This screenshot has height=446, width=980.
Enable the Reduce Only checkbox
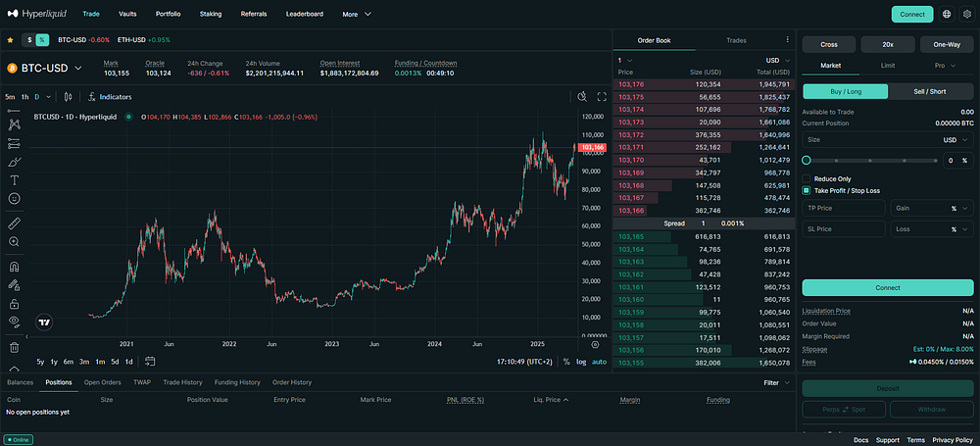click(x=807, y=179)
